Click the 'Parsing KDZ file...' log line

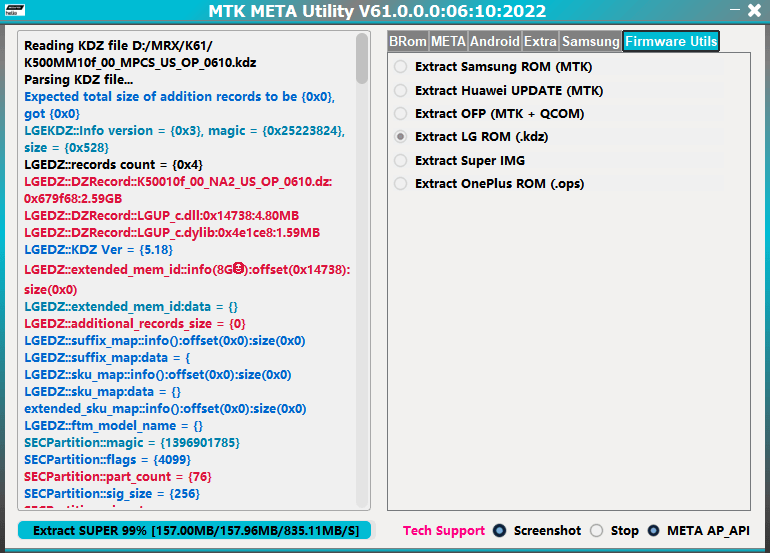tap(79, 80)
